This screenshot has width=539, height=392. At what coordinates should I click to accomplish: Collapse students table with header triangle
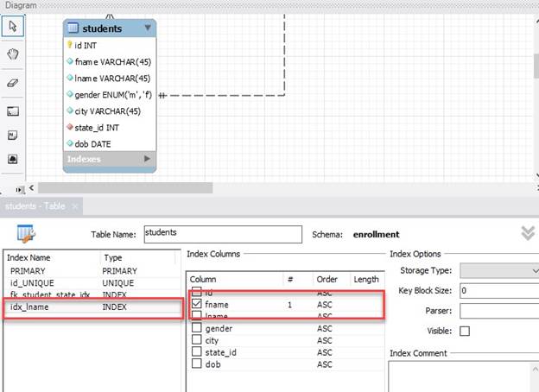point(148,27)
